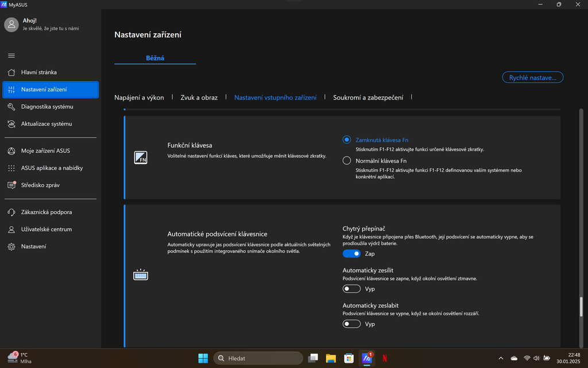Image resolution: width=588 pixels, height=368 pixels.
Task: Disable the Chytrý přepínač toggle
Action: [351, 253]
